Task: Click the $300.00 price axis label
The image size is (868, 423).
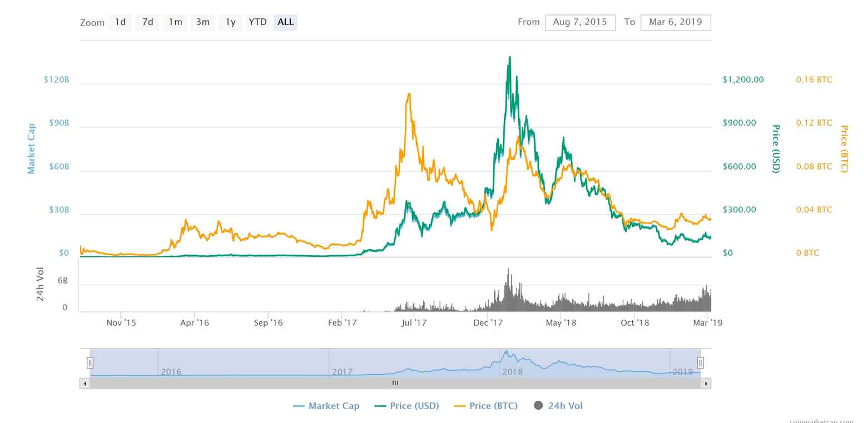Action: [740, 210]
